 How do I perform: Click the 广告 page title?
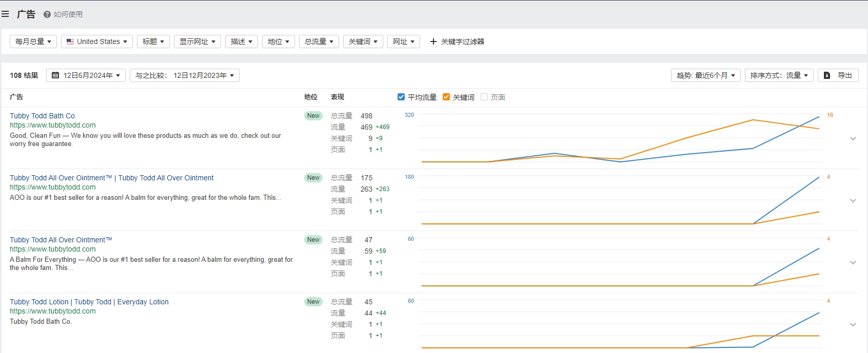pyautogui.click(x=26, y=14)
